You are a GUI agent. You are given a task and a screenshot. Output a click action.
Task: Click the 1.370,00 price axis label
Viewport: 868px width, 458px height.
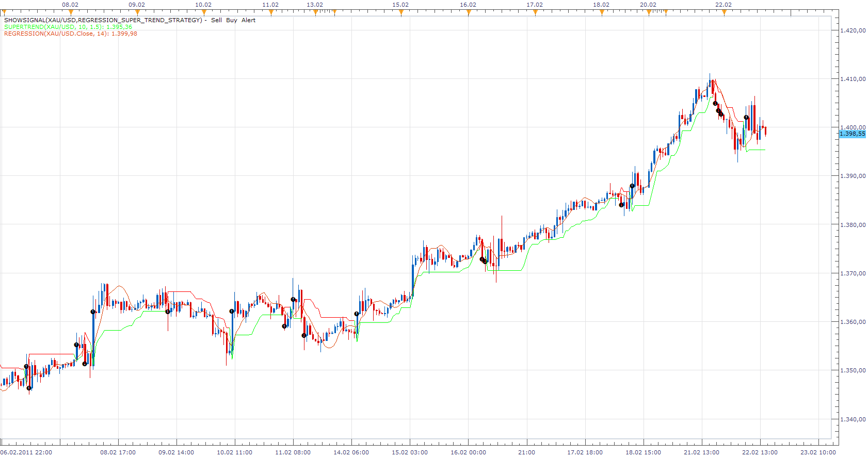[853, 273]
